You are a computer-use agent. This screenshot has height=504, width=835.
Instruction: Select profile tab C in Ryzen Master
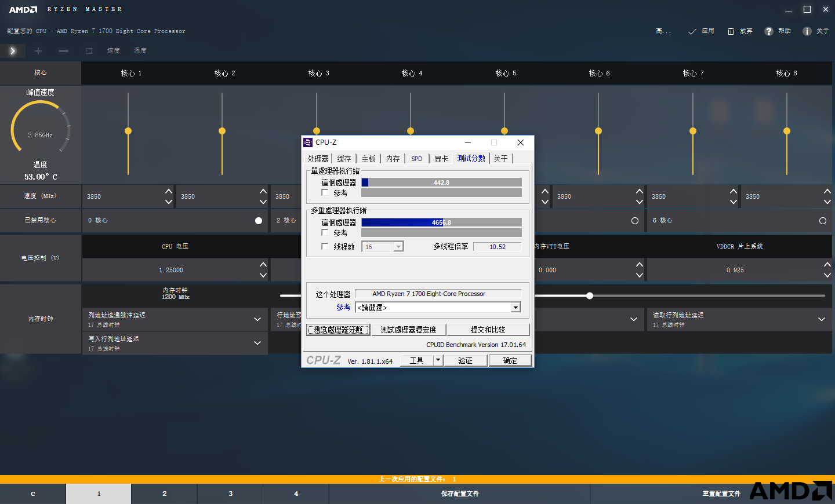click(33, 494)
